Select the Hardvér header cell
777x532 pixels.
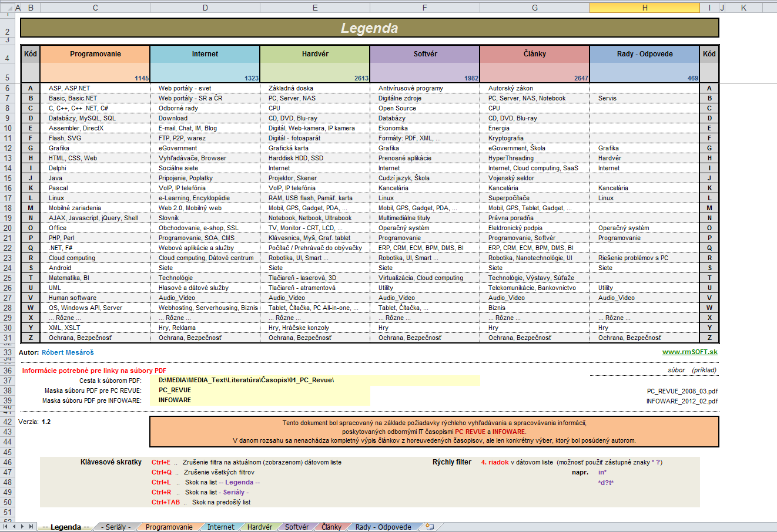click(x=315, y=53)
